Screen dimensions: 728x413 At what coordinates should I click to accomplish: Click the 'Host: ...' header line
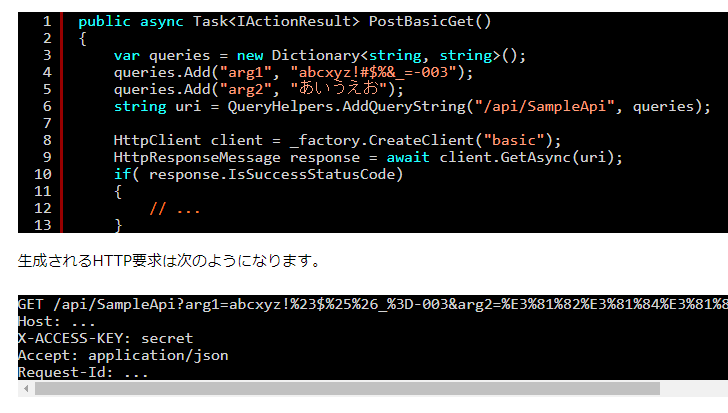[56, 322]
